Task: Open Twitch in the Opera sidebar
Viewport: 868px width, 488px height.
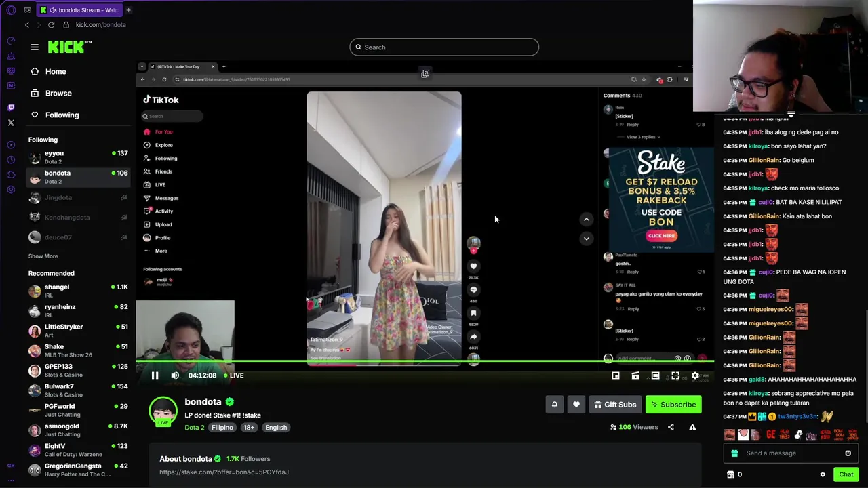Action: (x=11, y=108)
